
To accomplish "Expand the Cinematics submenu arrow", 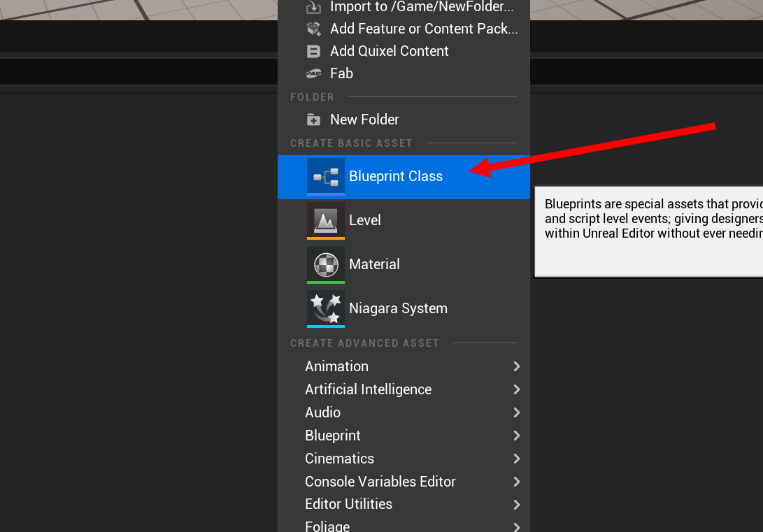I will (x=517, y=459).
